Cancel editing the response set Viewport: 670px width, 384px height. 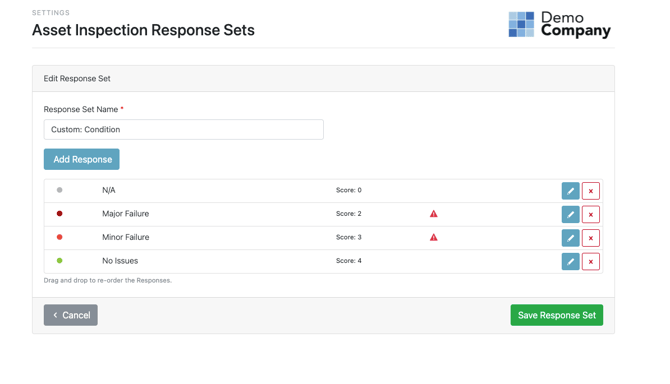point(71,315)
